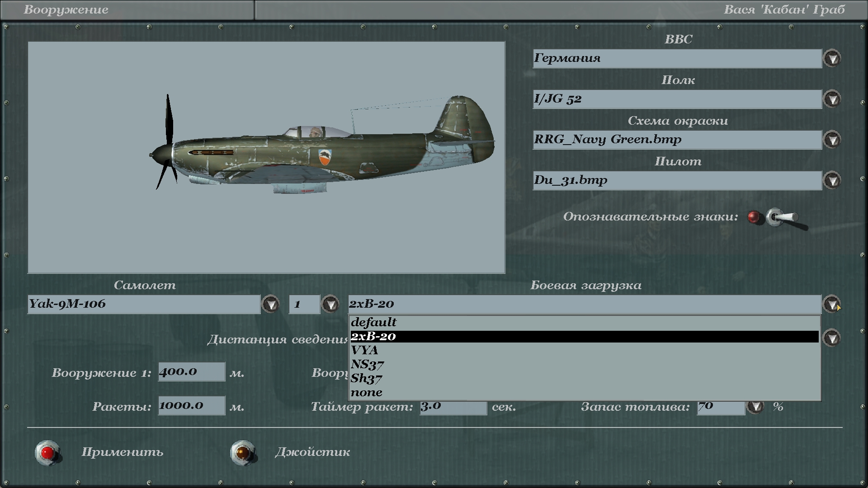Open Самолет aircraft dropdown arrow

(271, 304)
